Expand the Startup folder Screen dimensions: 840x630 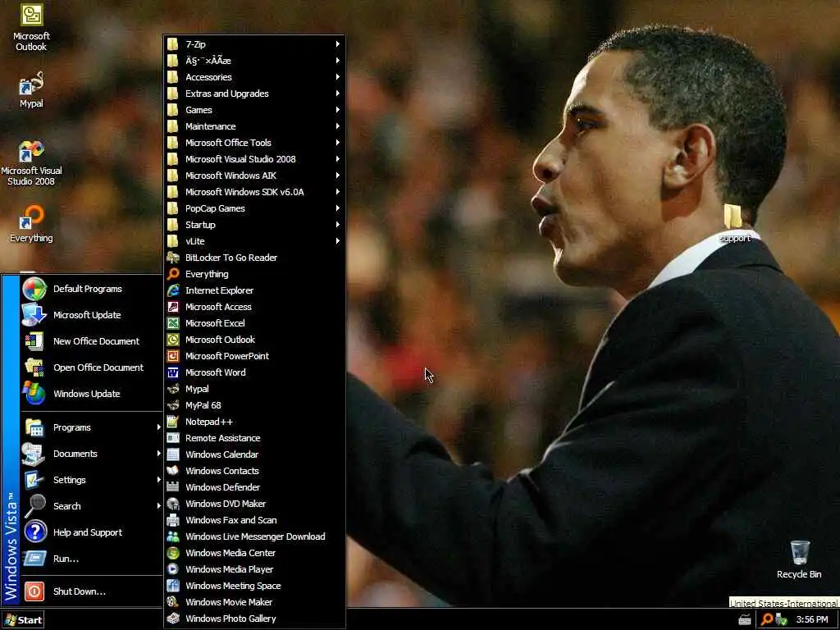(x=254, y=225)
